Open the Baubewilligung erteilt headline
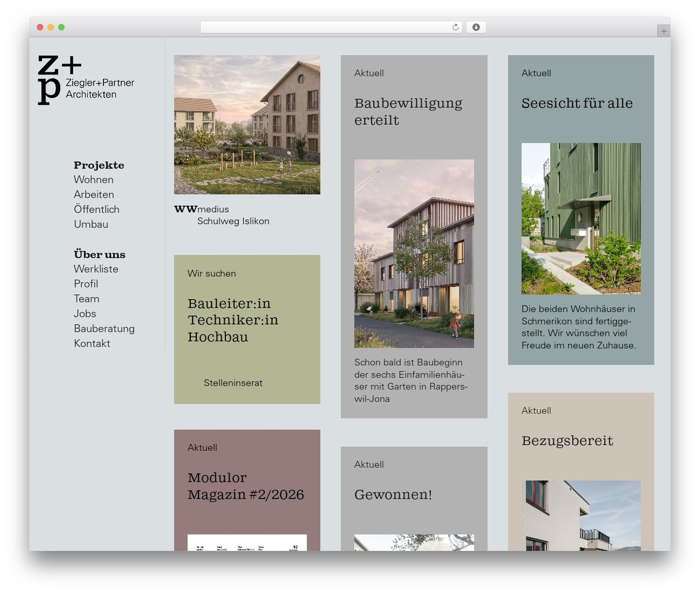Screen dimensions: 700x593 (408, 112)
